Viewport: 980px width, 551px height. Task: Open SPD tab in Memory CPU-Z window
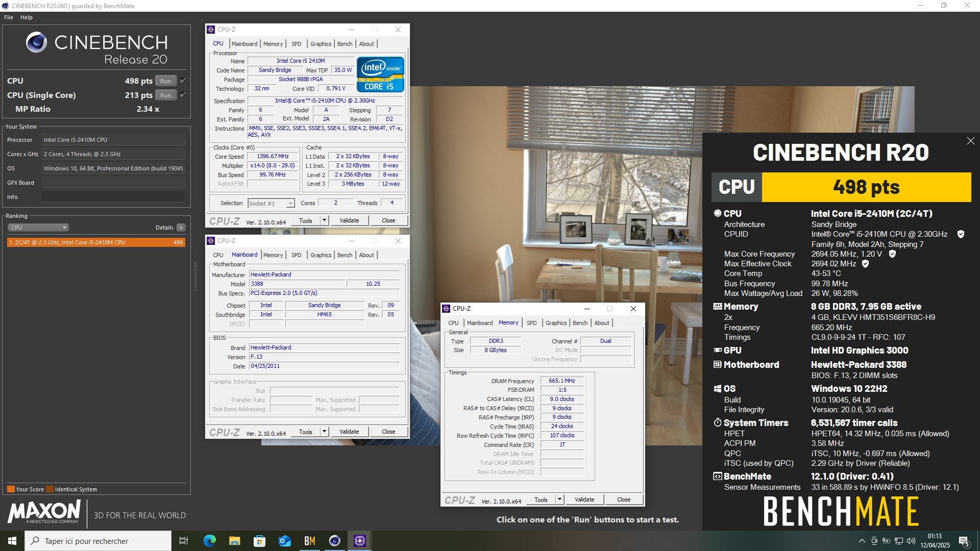click(x=532, y=323)
